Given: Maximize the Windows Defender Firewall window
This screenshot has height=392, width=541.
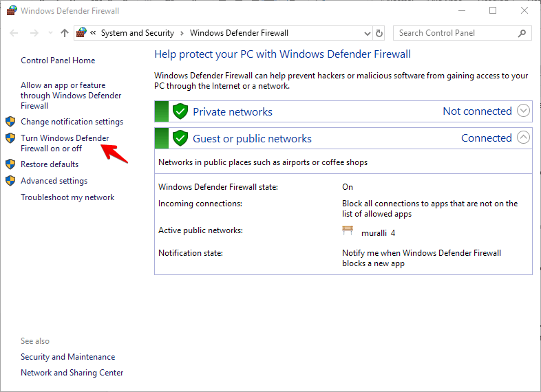Looking at the screenshot, I should point(493,11).
